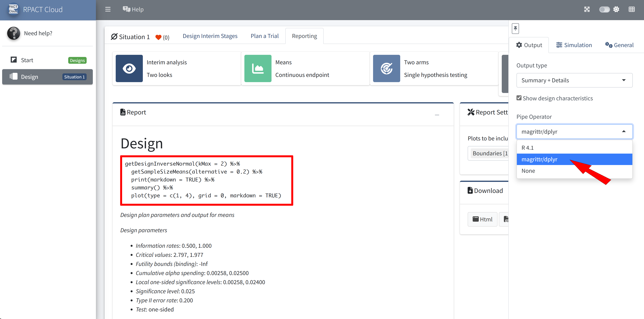Click the Need help question mark icon
The image size is (644, 319).
pos(14,33)
